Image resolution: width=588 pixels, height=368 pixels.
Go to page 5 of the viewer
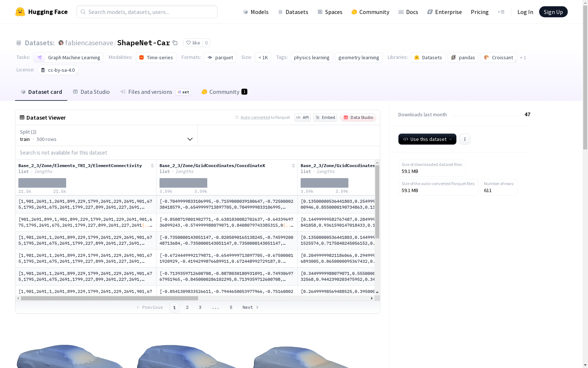tap(231, 307)
